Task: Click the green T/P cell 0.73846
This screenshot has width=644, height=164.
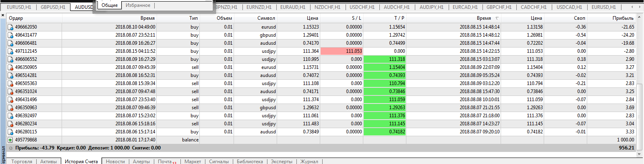Action: coord(385,91)
